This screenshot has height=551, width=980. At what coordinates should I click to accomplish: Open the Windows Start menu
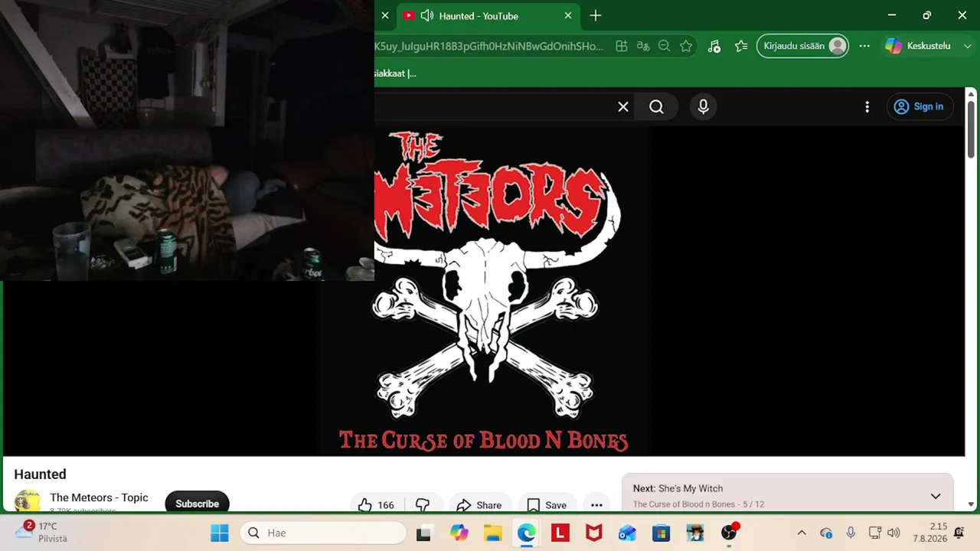tap(220, 533)
